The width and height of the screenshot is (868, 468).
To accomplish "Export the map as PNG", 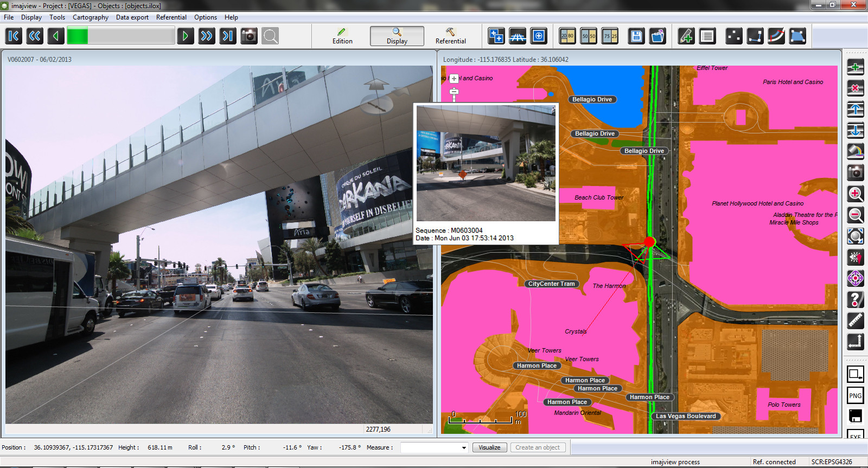I will tap(856, 395).
